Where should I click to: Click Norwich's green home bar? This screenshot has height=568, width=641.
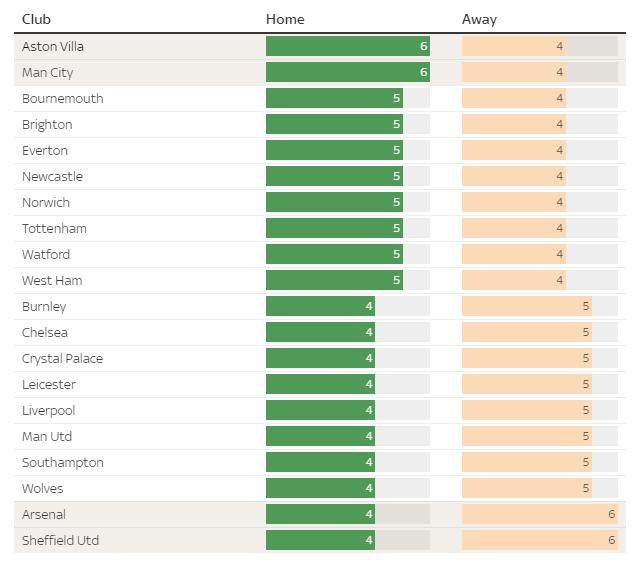point(334,202)
